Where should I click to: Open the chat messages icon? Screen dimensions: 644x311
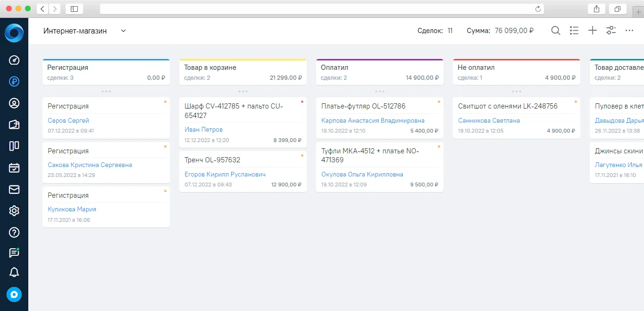(x=14, y=253)
